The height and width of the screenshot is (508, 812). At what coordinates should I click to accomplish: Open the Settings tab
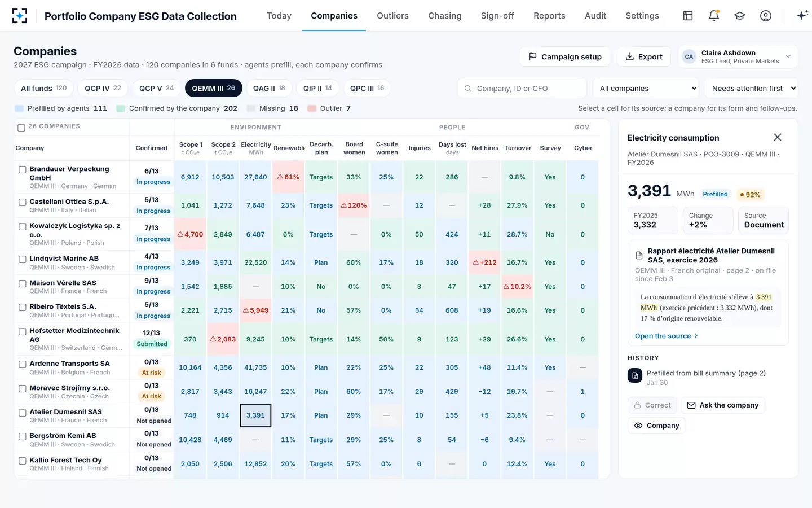click(x=642, y=16)
